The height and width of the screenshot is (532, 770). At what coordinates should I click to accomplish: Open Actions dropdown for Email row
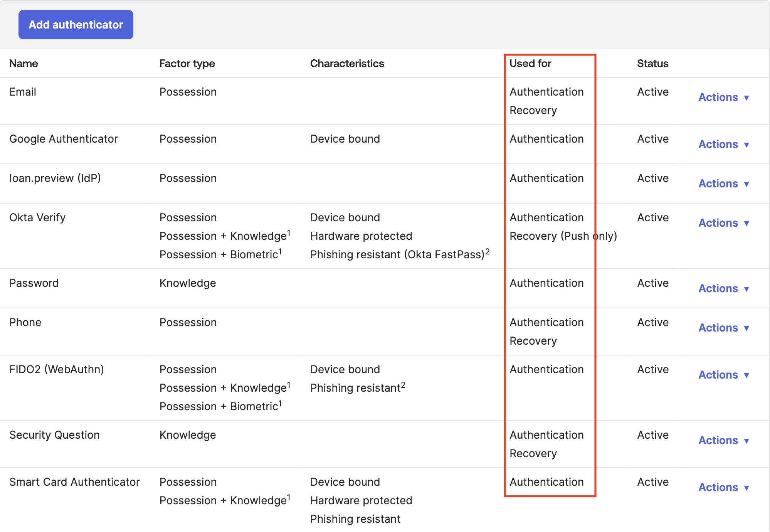coord(723,97)
